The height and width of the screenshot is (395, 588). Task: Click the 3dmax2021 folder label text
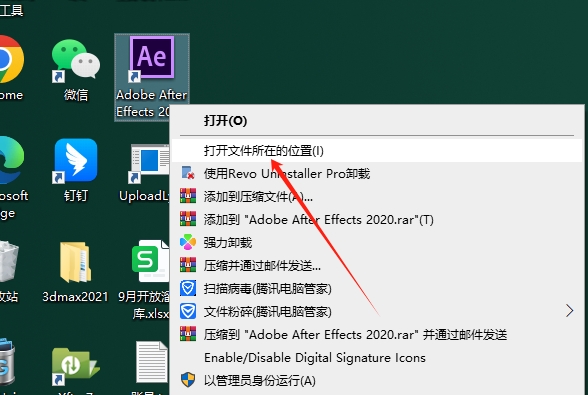coord(75,297)
